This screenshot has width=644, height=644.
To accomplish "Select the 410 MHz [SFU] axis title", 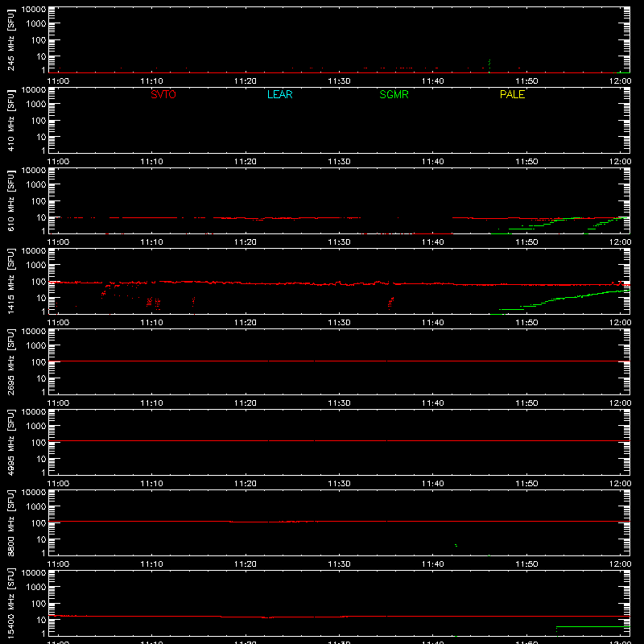I will click(10, 121).
